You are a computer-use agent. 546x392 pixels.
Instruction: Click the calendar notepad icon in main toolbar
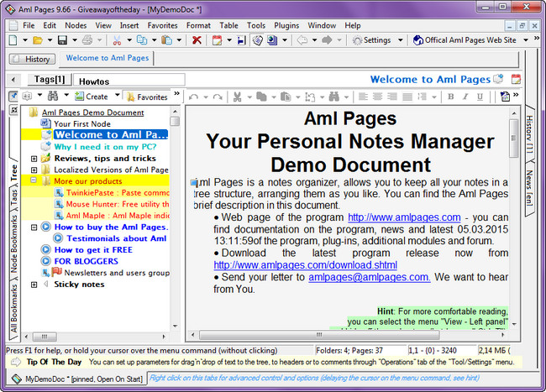pyautogui.click(x=217, y=40)
